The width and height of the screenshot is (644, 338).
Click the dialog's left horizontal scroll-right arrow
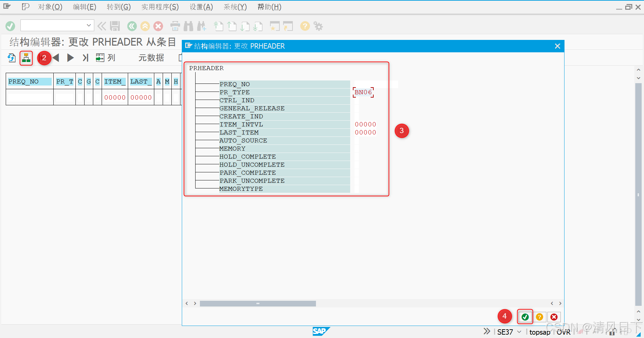point(195,303)
